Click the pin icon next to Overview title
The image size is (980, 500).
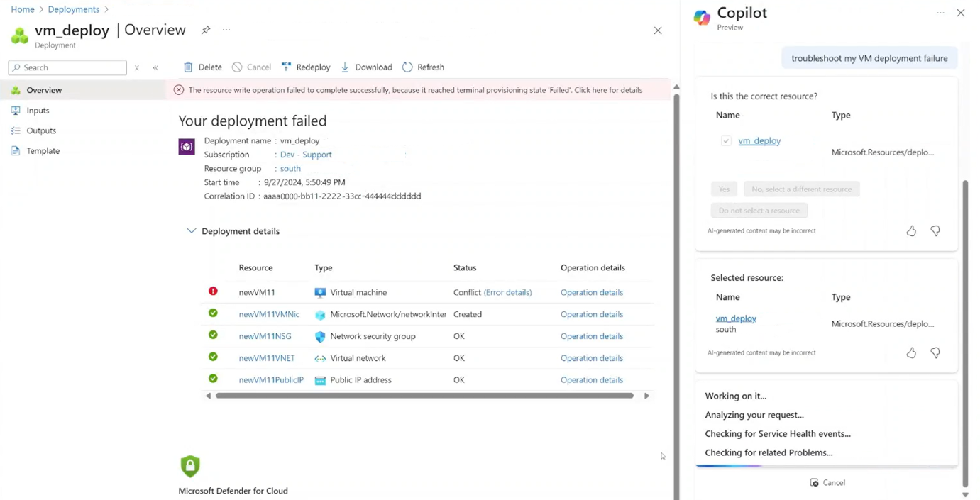click(206, 30)
